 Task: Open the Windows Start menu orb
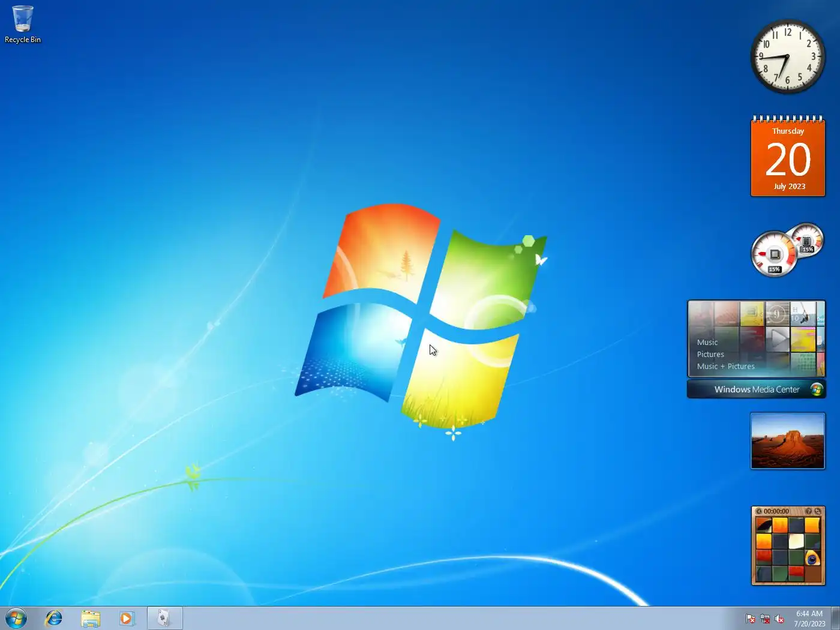[16, 618]
